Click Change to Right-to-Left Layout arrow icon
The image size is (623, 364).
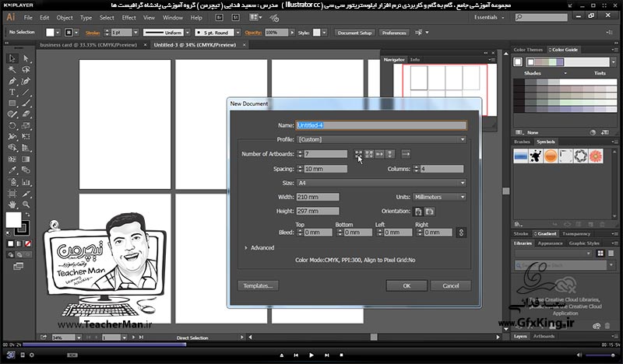[406, 154]
